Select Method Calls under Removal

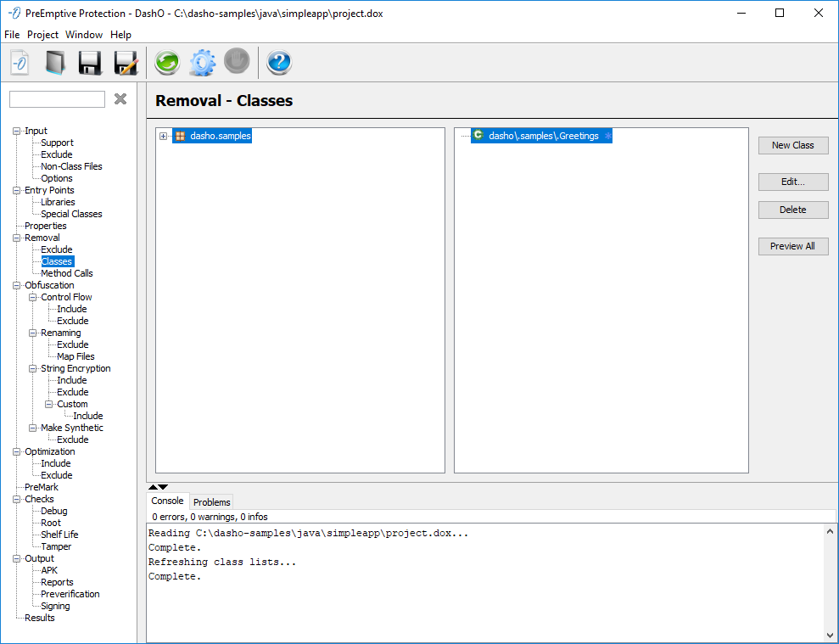click(x=67, y=273)
